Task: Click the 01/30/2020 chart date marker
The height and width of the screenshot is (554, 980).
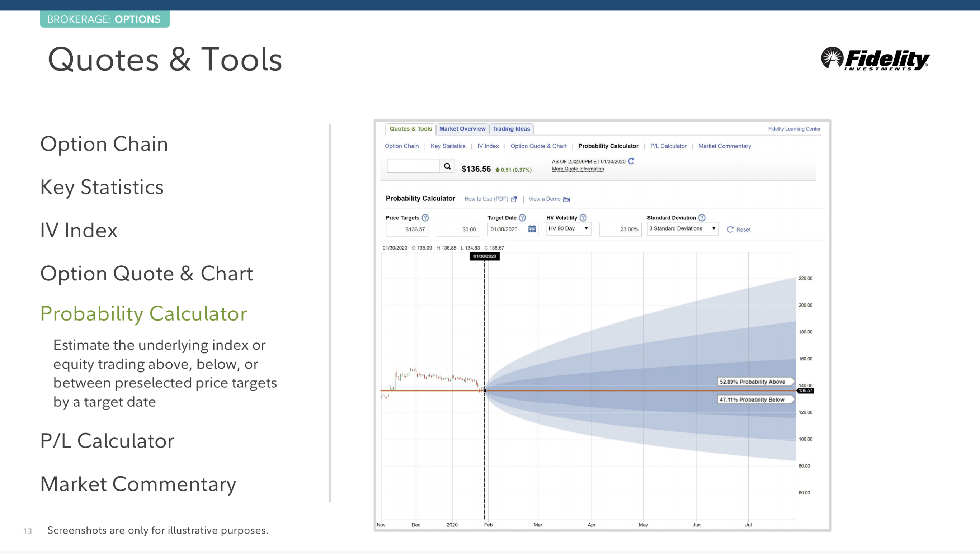Action: click(x=485, y=256)
